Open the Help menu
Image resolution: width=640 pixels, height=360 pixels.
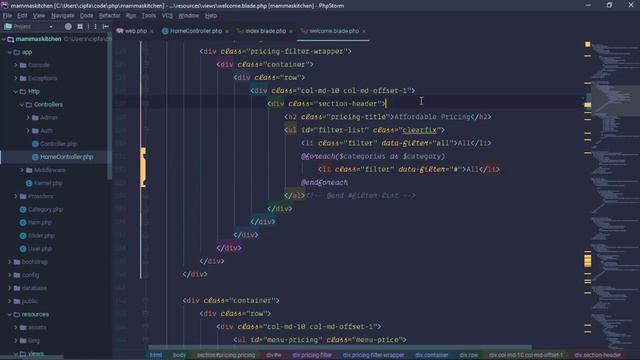tap(211, 16)
